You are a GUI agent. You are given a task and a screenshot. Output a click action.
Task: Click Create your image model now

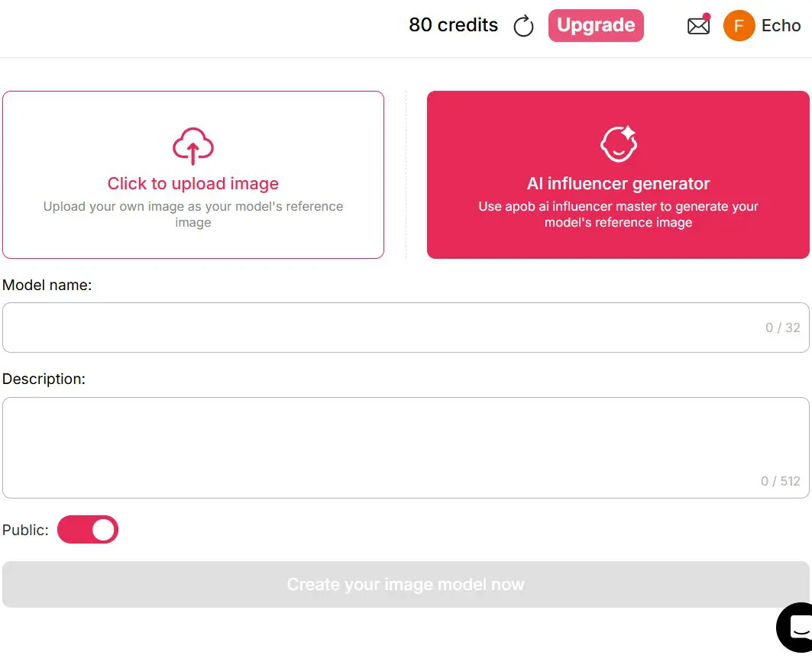[406, 584]
